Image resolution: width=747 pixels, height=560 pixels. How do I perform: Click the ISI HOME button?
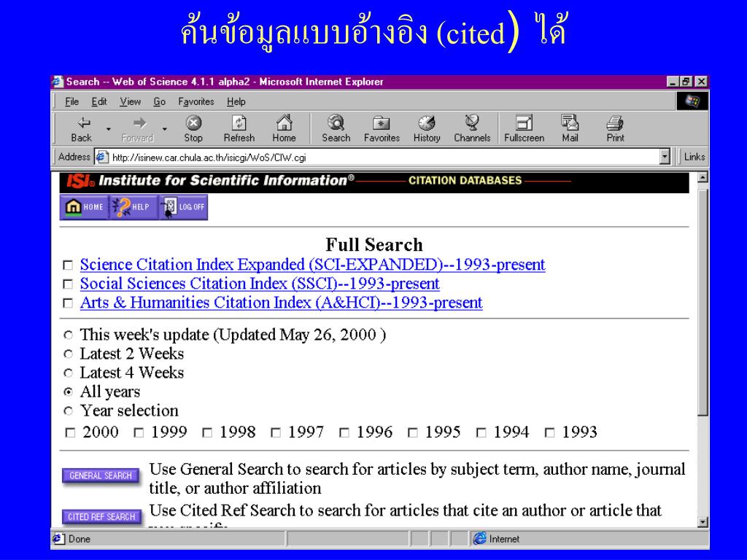click(85, 207)
